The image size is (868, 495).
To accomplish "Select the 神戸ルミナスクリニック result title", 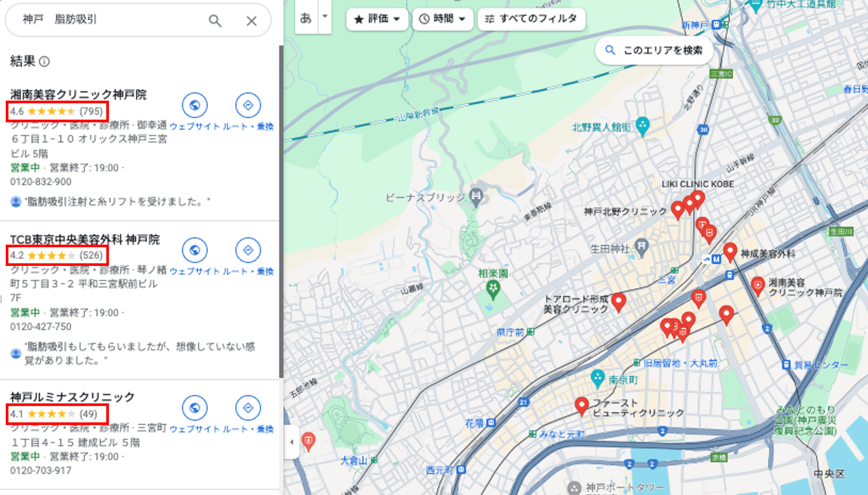I will click(x=72, y=397).
